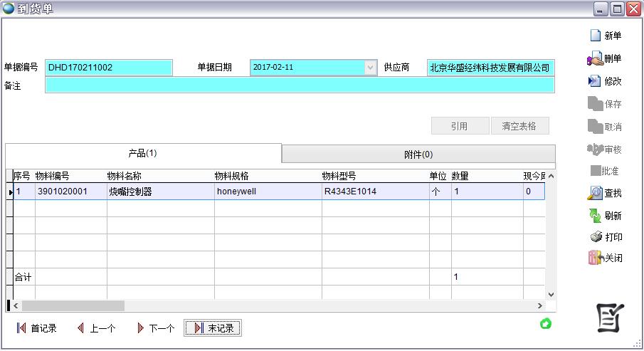
Task: Select the 烧嘴控制器 row in table
Action: (160, 192)
